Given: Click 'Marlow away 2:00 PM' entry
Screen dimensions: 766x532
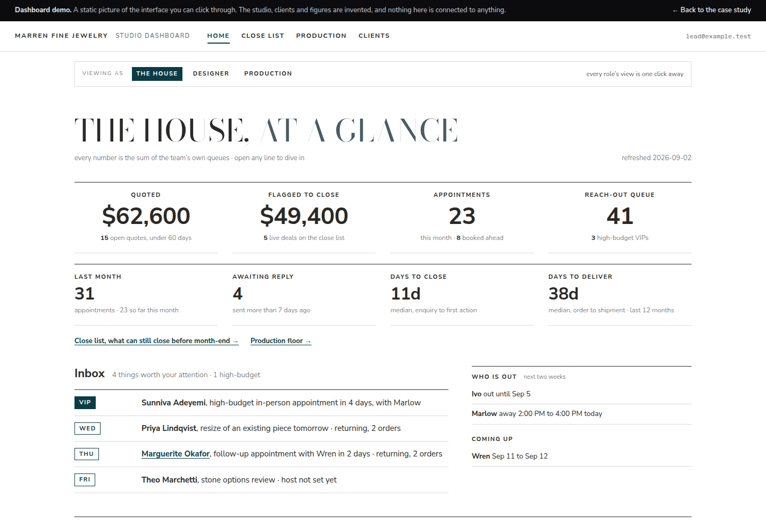Looking at the screenshot, I should [x=581, y=414].
